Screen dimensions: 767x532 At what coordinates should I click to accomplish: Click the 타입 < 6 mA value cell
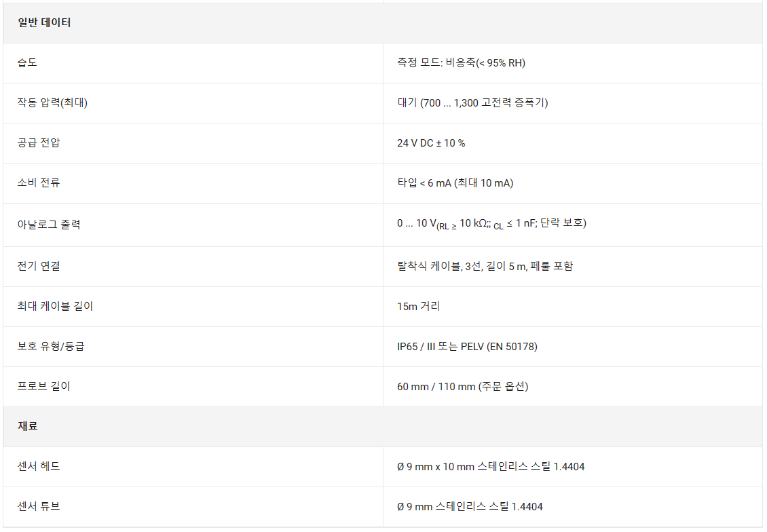point(455,183)
